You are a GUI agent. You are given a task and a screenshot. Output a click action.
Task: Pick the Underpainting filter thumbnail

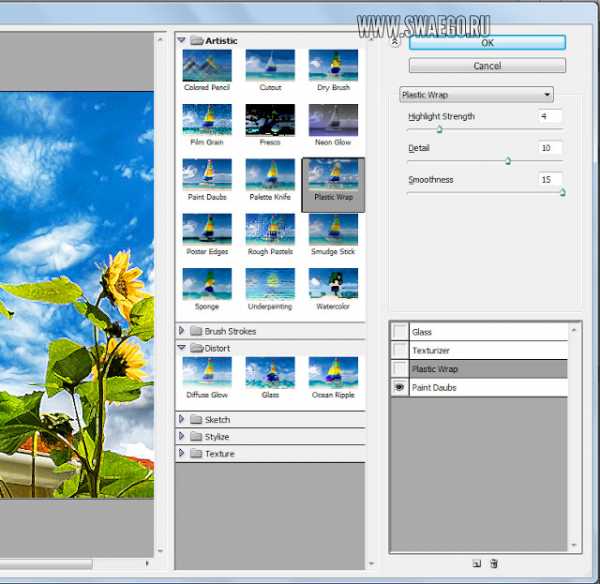click(270, 284)
